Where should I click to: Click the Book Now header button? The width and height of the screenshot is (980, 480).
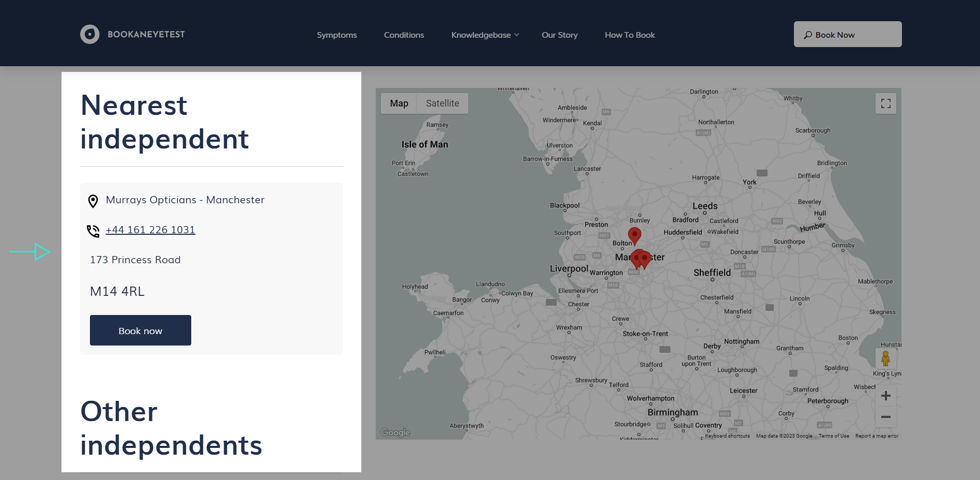tap(847, 35)
